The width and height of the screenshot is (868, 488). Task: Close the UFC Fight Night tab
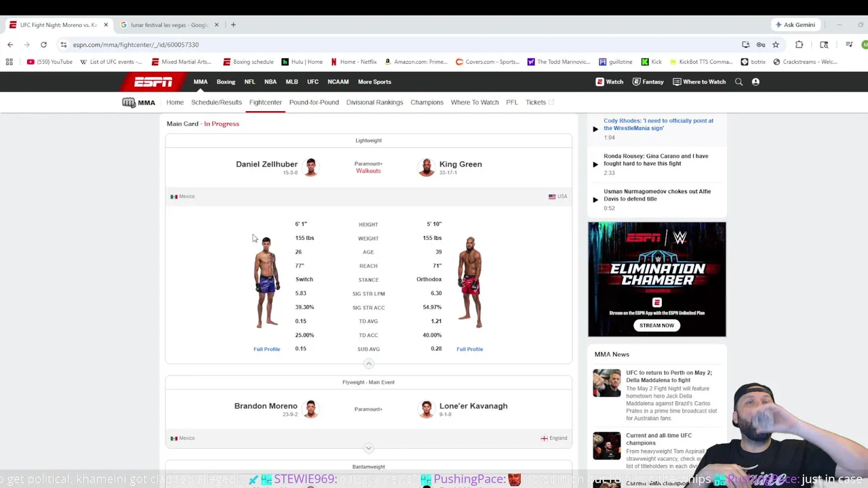point(106,25)
